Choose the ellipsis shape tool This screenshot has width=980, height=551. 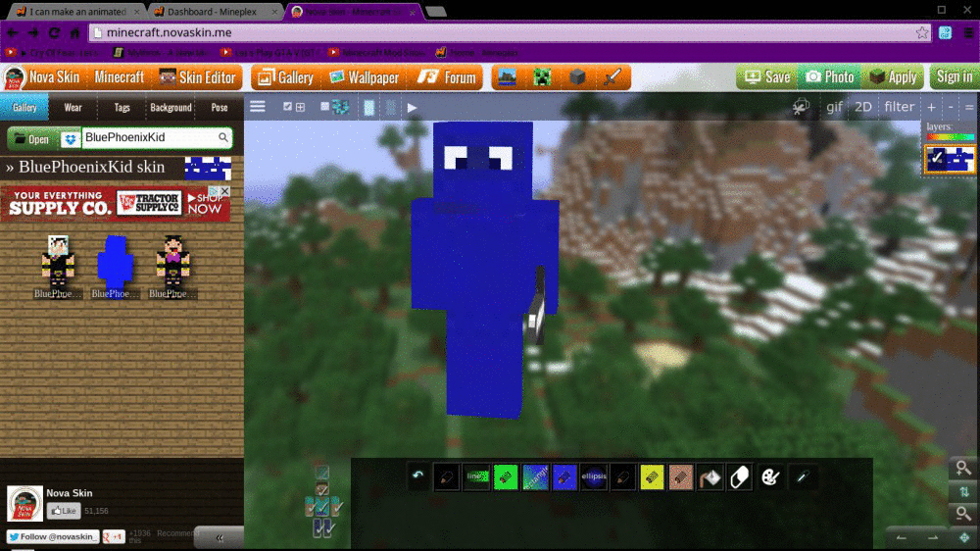pyautogui.click(x=594, y=476)
